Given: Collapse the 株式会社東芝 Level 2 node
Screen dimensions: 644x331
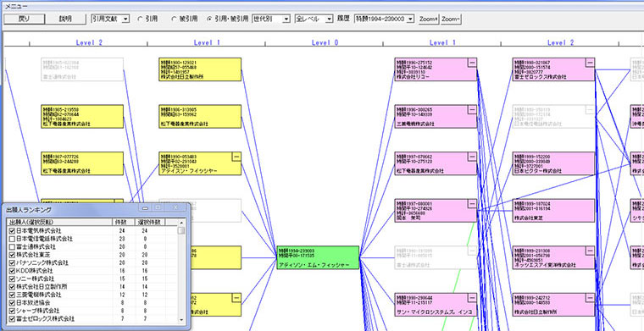Looking at the screenshot, I should tap(591, 203).
